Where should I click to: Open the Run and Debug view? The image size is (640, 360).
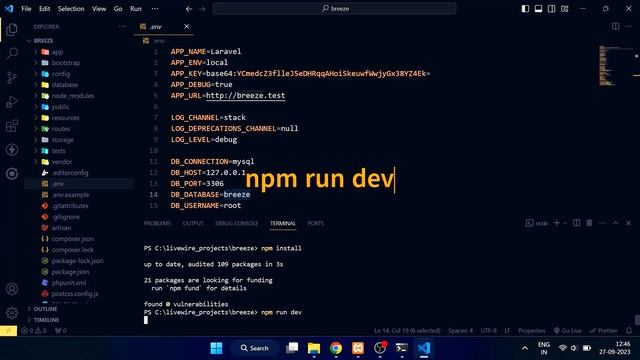pos(12,102)
